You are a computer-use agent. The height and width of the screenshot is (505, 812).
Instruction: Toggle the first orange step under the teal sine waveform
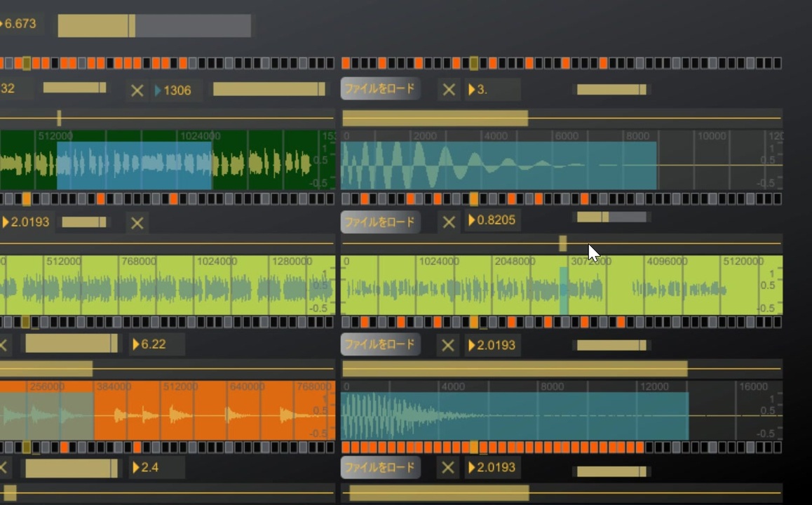tap(365, 199)
